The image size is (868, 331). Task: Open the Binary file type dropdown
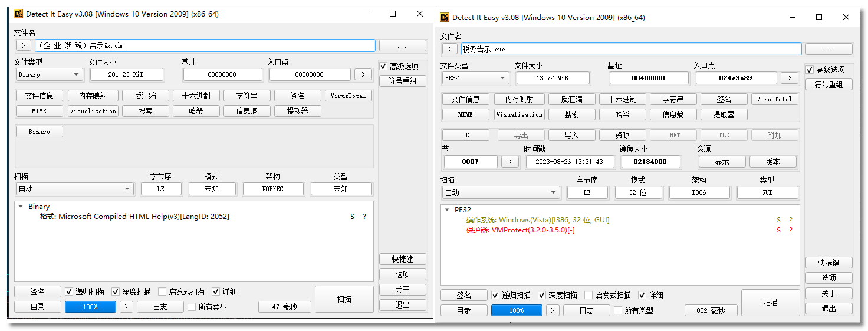click(x=49, y=74)
